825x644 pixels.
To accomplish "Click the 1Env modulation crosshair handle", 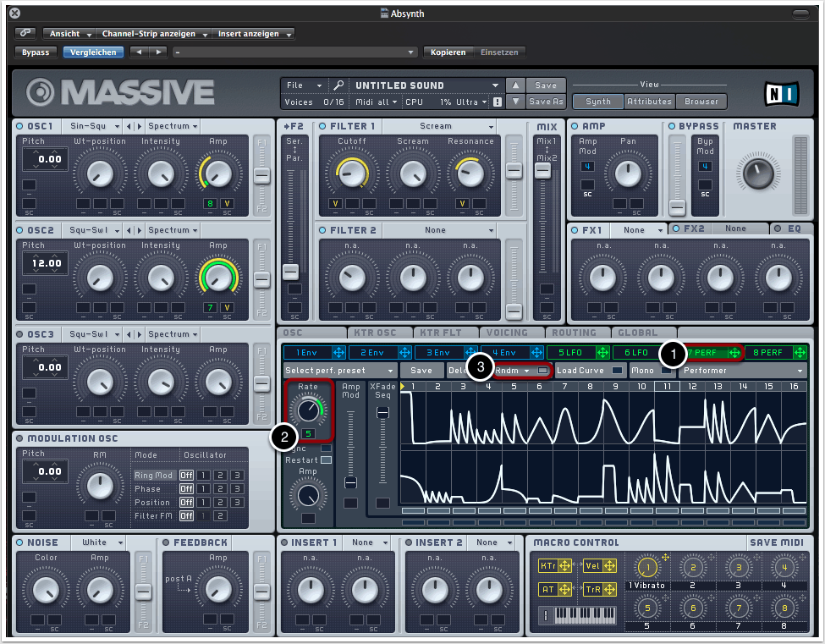I will coord(339,352).
